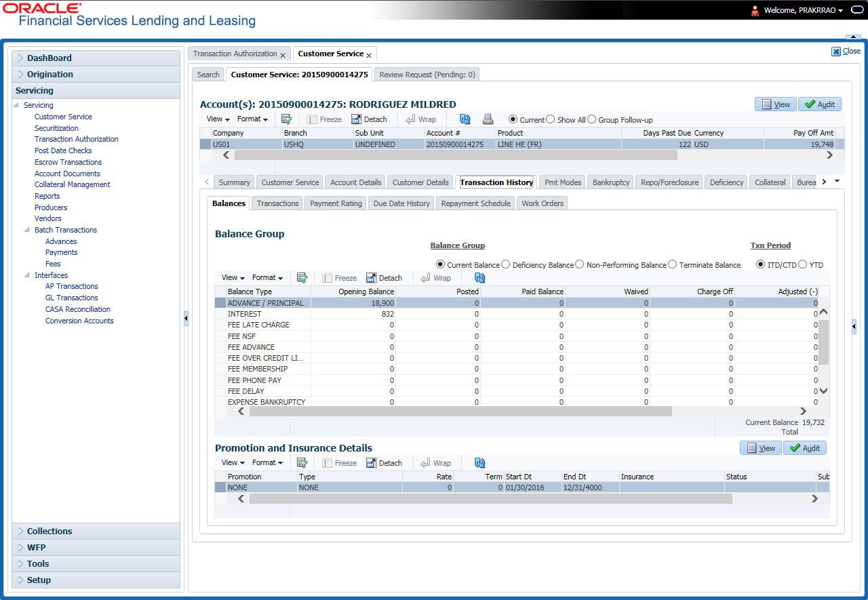The height and width of the screenshot is (600, 868).
Task: Select the YTD transaction period option
Action: (x=803, y=264)
